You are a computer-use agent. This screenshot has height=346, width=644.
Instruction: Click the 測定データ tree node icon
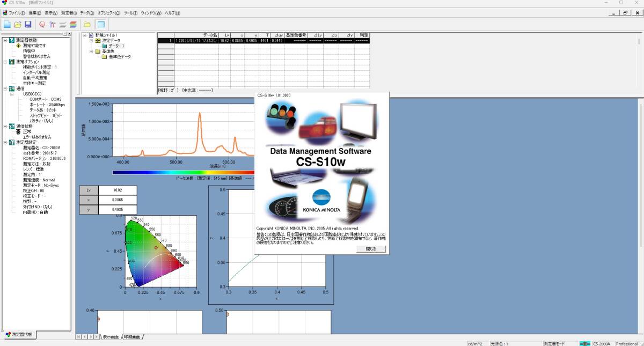tap(98, 40)
